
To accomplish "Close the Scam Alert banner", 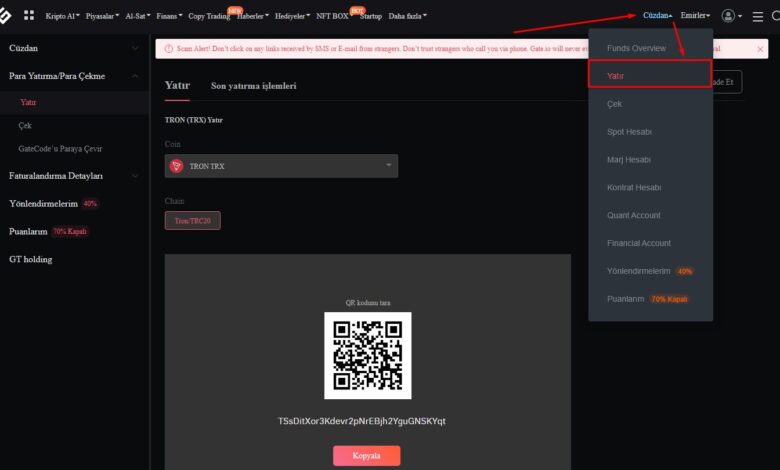I will pyautogui.click(x=760, y=49).
